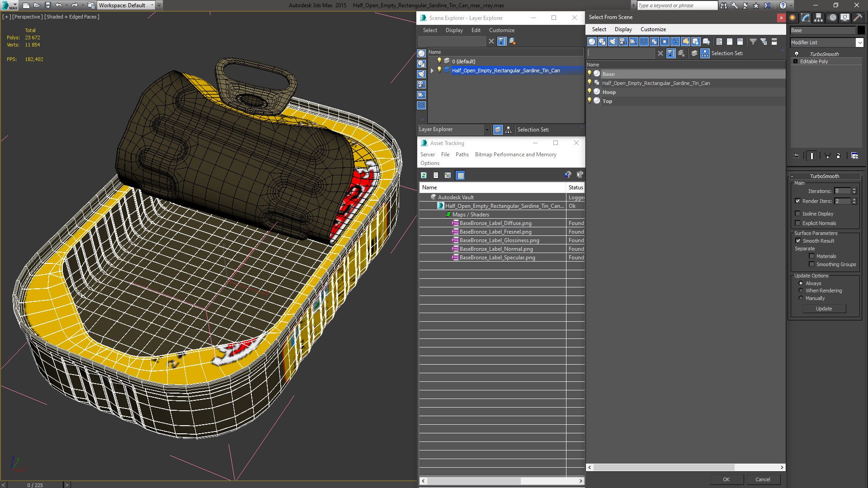The width and height of the screenshot is (868, 488).
Task: Click the Pin Stack icon below modifier stack
Action: tap(796, 156)
